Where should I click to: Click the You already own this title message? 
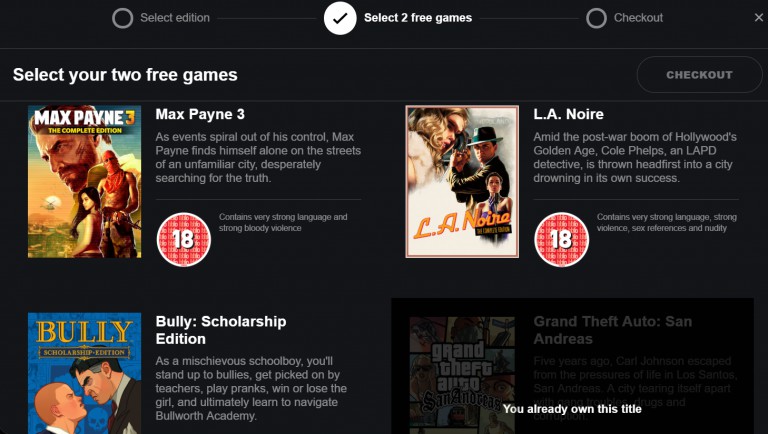(x=572, y=409)
